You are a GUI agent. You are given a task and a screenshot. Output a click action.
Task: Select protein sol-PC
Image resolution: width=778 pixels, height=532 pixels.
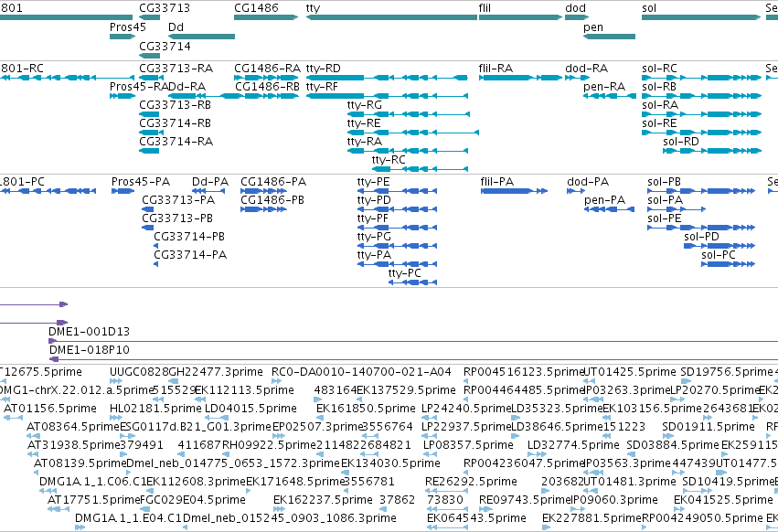[728, 264]
